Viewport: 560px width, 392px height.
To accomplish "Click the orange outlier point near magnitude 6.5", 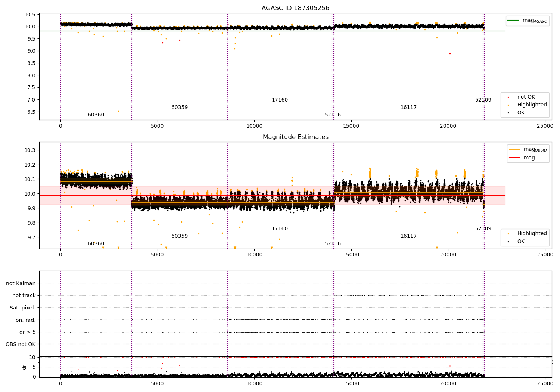I will click(x=118, y=111).
